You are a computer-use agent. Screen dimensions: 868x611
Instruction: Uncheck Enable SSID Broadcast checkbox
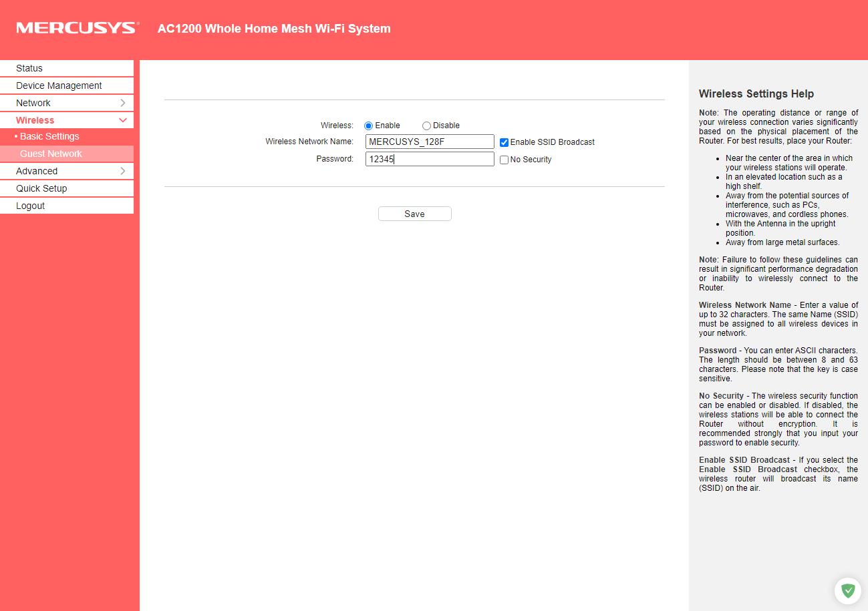[x=504, y=142]
